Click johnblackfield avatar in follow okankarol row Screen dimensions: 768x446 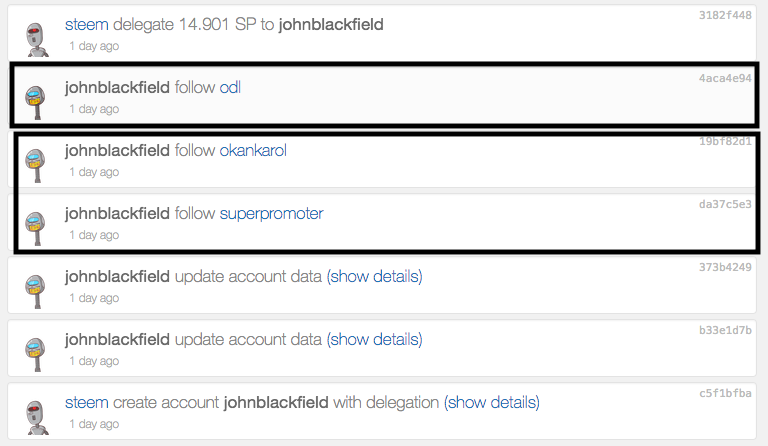(x=37, y=164)
